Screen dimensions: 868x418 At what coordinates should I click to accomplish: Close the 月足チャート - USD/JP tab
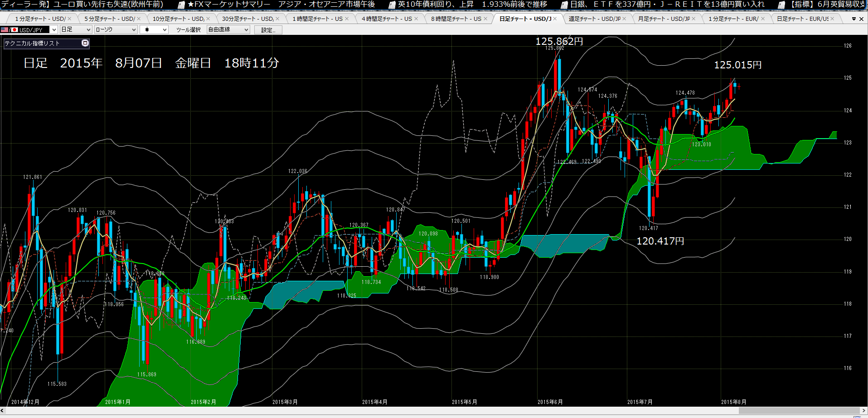pos(693,19)
